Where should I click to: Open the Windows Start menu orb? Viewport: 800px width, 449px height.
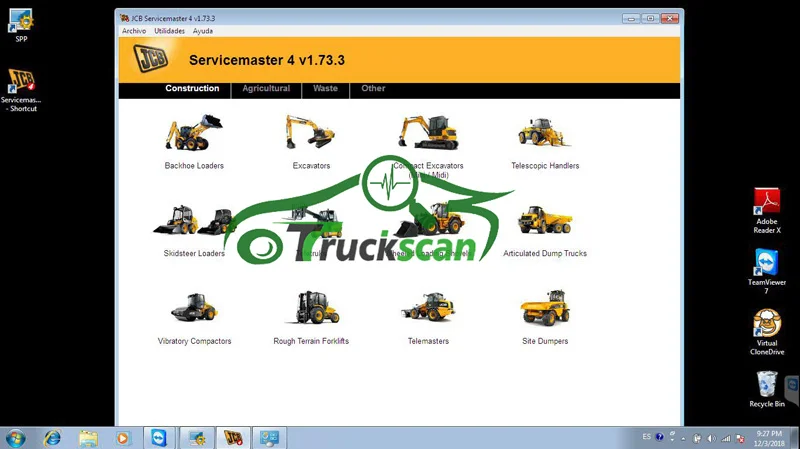click(15, 438)
